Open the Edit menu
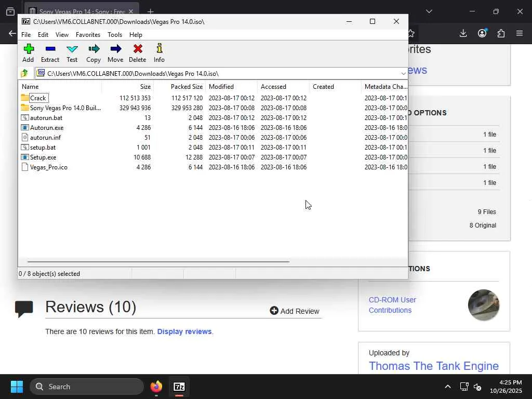 coord(43,35)
